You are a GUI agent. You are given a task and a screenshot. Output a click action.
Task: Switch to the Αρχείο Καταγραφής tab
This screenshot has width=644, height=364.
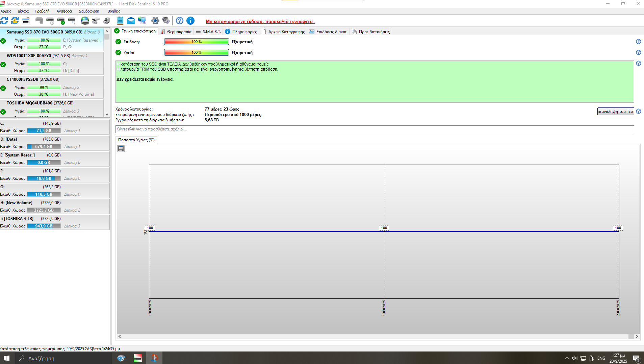click(283, 32)
